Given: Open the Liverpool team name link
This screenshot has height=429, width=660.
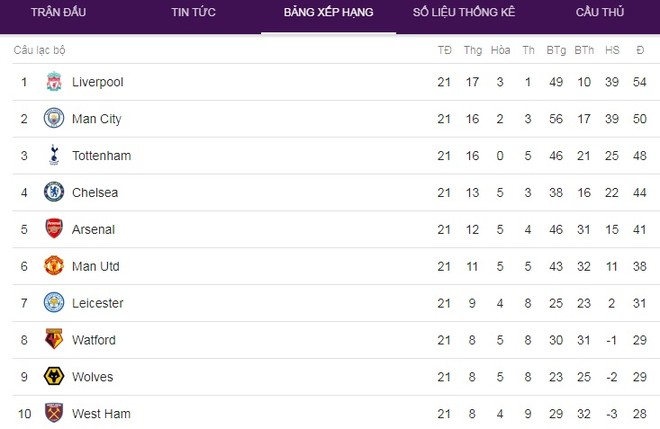Looking at the screenshot, I should click(x=98, y=82).
